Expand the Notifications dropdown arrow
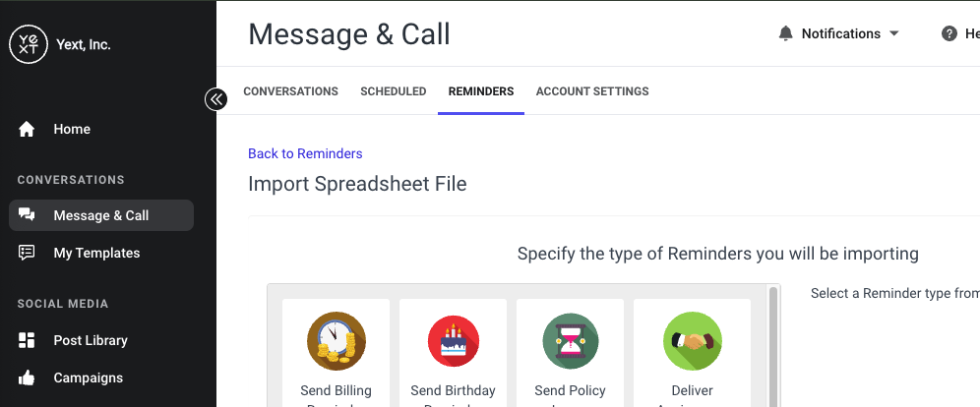 [x=893, y=33]
